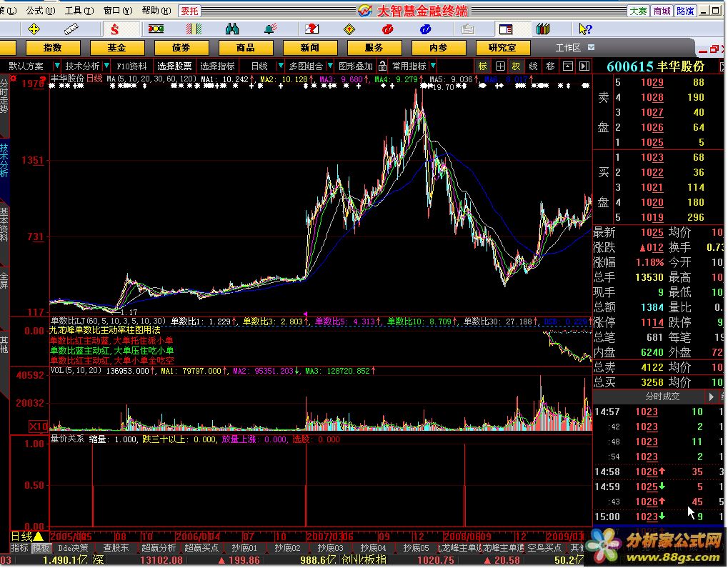This screenshot has width=728, height=568.
Task: Click the 商城 button
Action: 661,10
